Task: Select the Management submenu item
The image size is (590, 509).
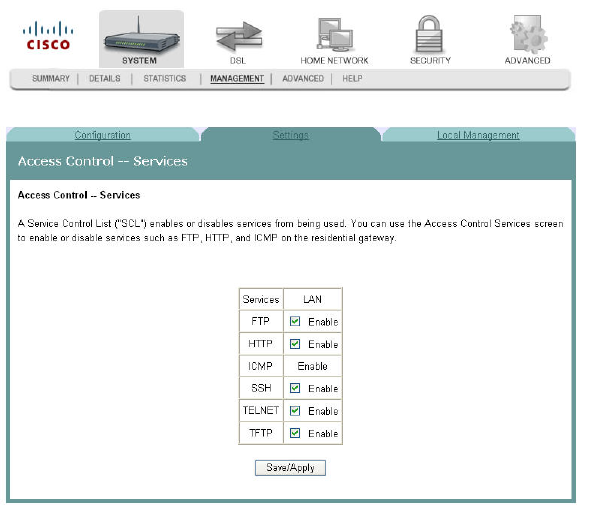Action: pos(237,79)
